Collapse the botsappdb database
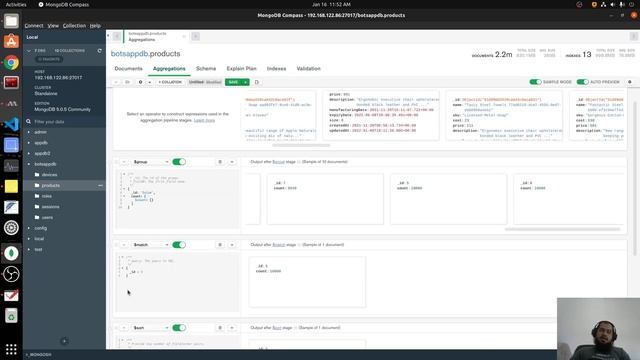 click(x=29, y=164)
